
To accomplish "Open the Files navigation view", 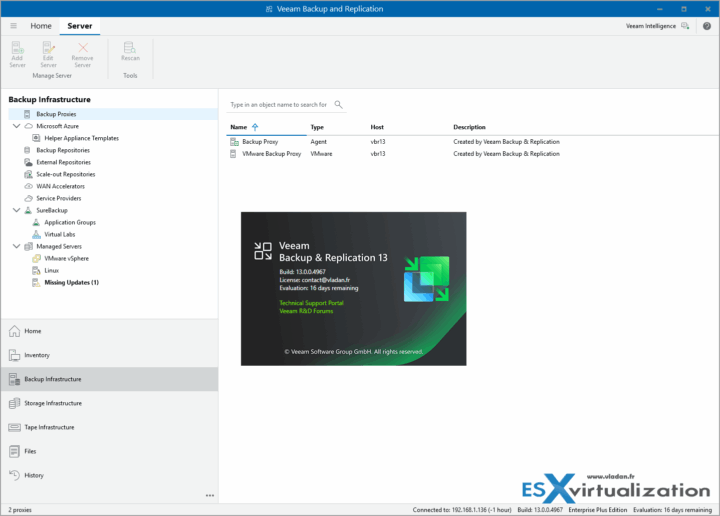I will pos(109,451).
